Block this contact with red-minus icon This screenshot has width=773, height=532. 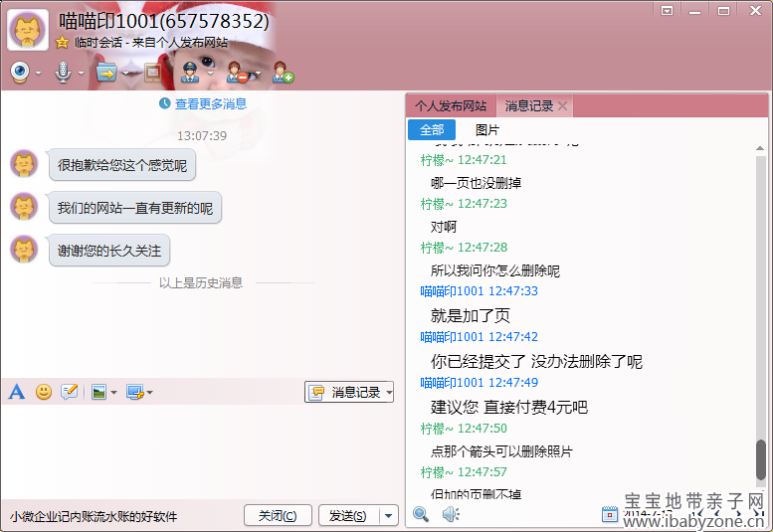[x=237, y=73]
